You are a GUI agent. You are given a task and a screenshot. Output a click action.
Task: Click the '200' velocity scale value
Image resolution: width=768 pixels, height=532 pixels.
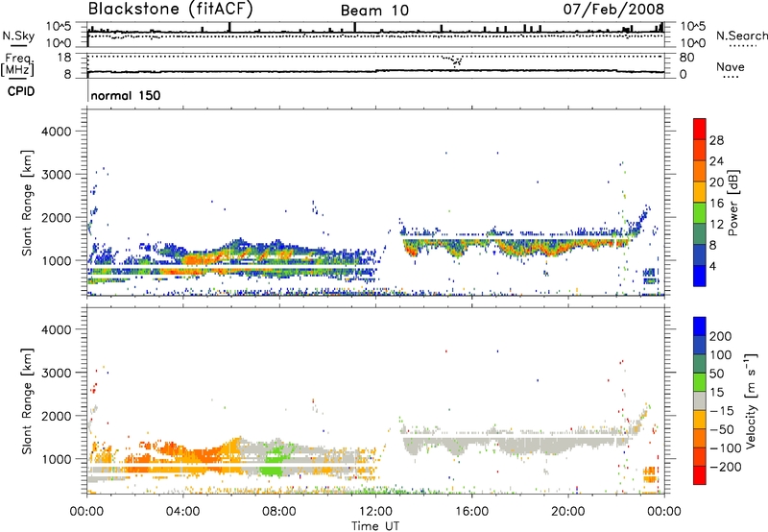pyautogui.click(x=721, y=336)
